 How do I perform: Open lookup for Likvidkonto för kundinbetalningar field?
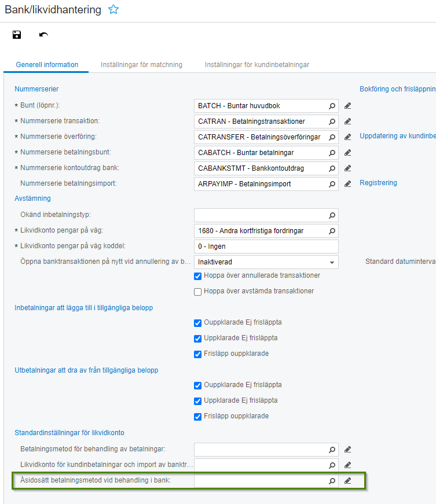coord(332,465)
